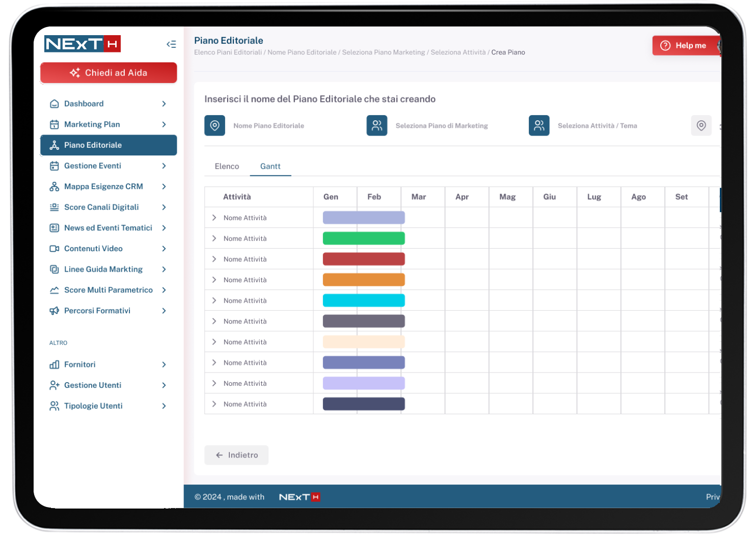
Task: Select the Gantt tab
Action: point(270,167)
